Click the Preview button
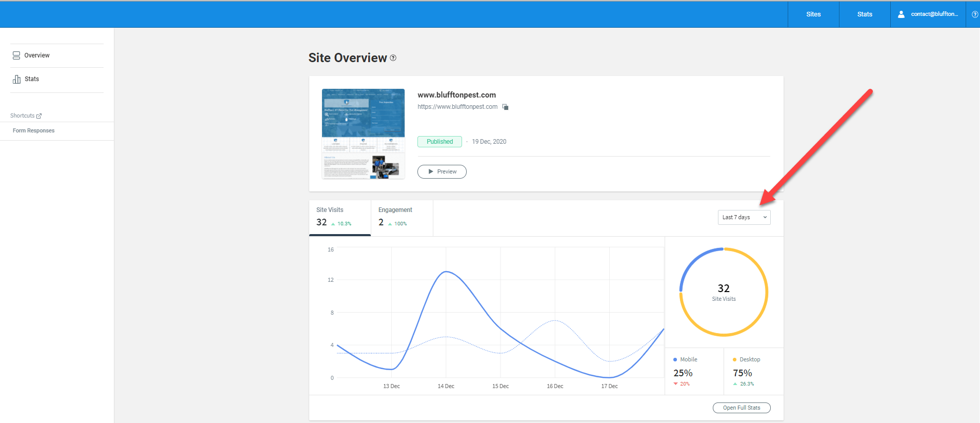The image size is (980, 423). pyautogui.click(x=442, y=171)
